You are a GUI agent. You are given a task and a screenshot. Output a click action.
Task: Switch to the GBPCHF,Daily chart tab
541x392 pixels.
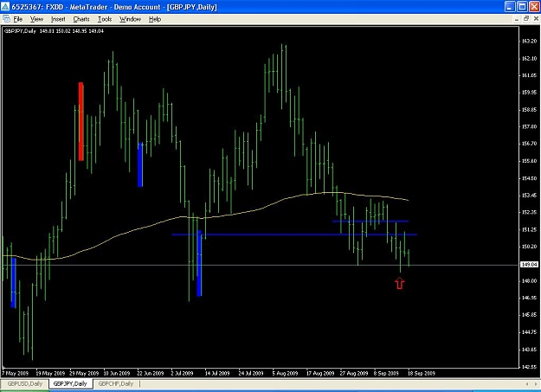(116, 383)
